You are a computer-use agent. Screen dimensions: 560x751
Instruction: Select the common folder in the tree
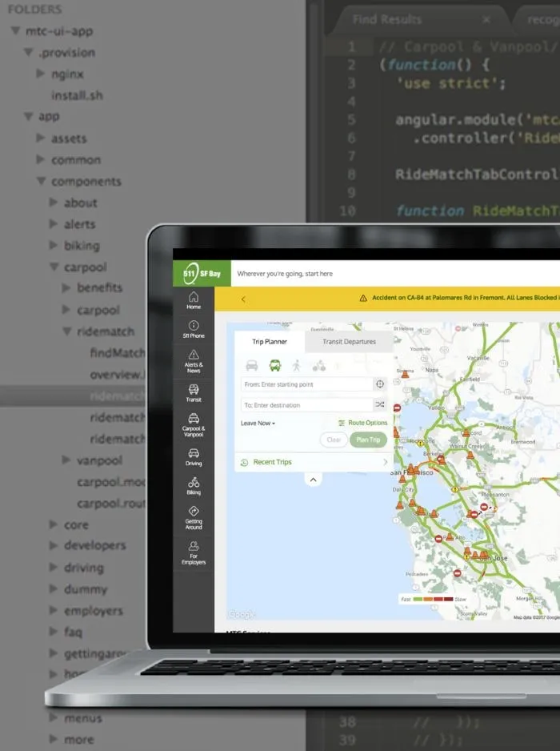tap(76, 160)
